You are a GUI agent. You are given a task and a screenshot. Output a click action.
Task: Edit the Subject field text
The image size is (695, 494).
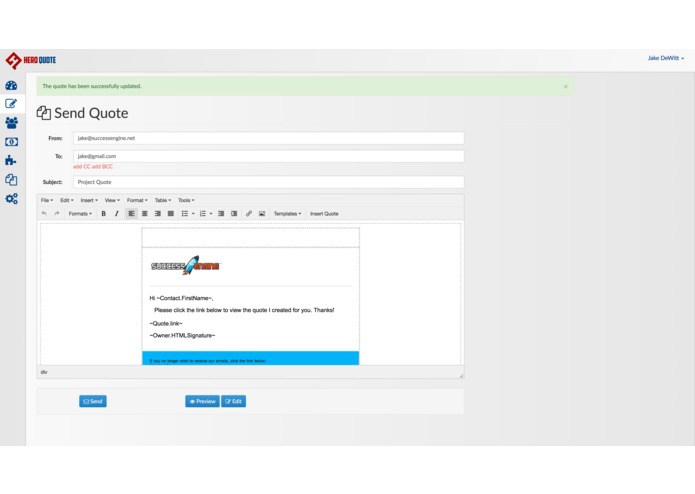point(269,182)
